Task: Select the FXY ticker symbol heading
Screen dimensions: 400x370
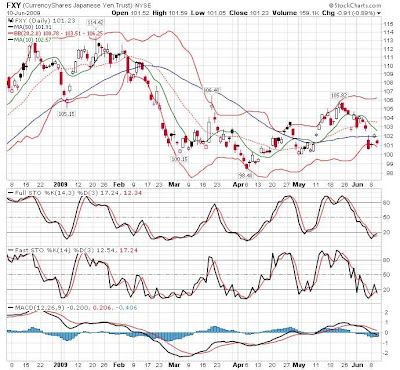Action: click(x=13, y=5)
